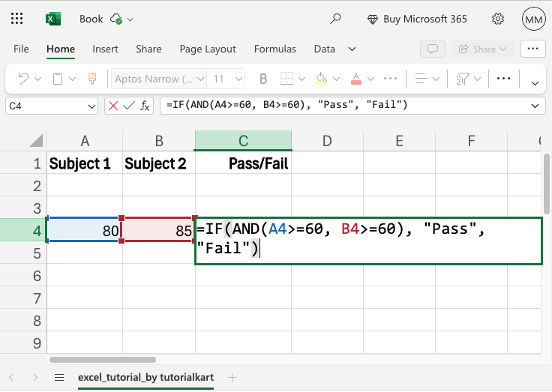Screen dimensions: 552x392
Task: Click the Subject 2 header cell
Action: click(x=159, y=163)
